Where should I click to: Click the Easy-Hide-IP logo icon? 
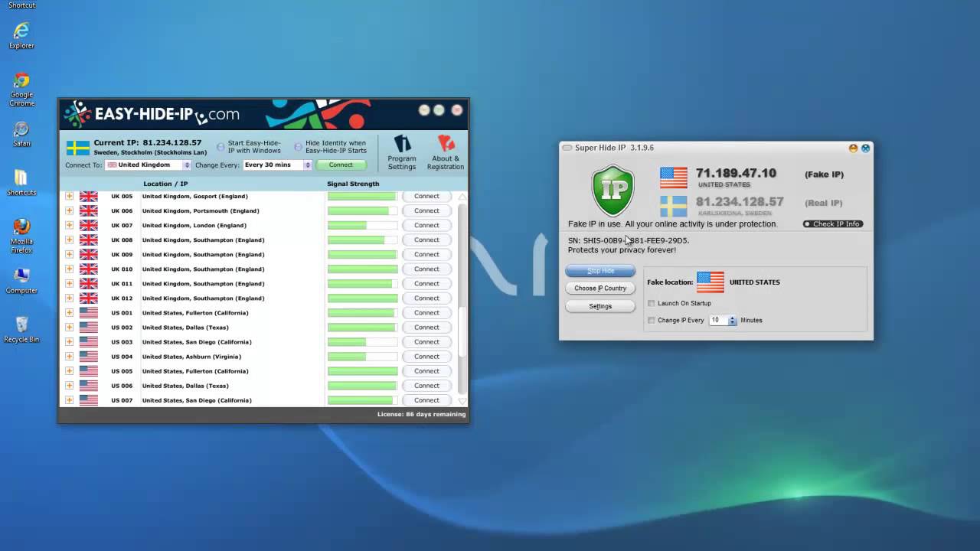click(77, 114)
